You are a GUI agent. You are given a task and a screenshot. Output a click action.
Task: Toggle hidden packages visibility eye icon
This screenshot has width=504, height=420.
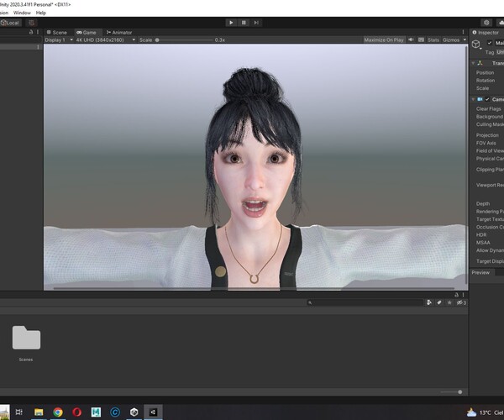point(461,302)
